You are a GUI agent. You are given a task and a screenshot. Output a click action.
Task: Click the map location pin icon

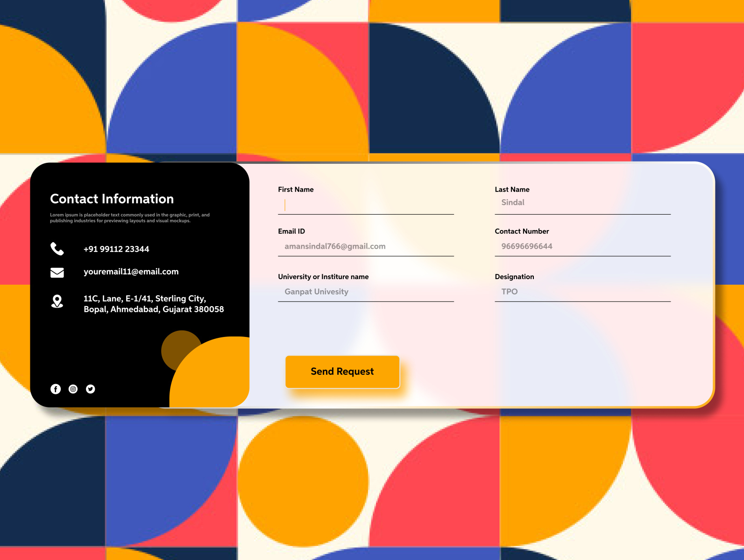point(57,301)
